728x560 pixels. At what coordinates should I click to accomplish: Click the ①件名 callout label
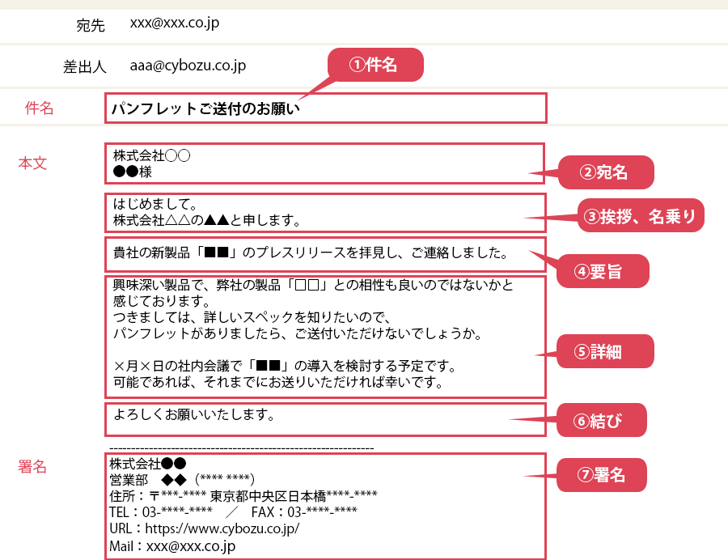[375, 65]
